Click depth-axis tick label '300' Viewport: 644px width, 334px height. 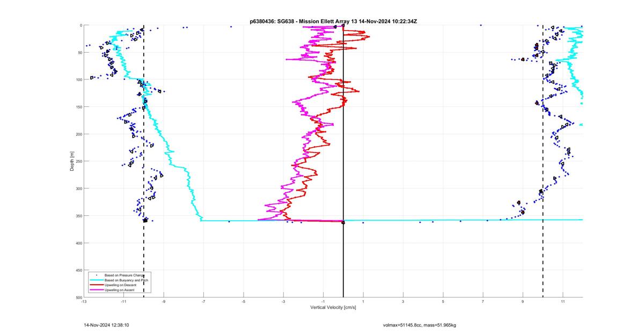78,188
